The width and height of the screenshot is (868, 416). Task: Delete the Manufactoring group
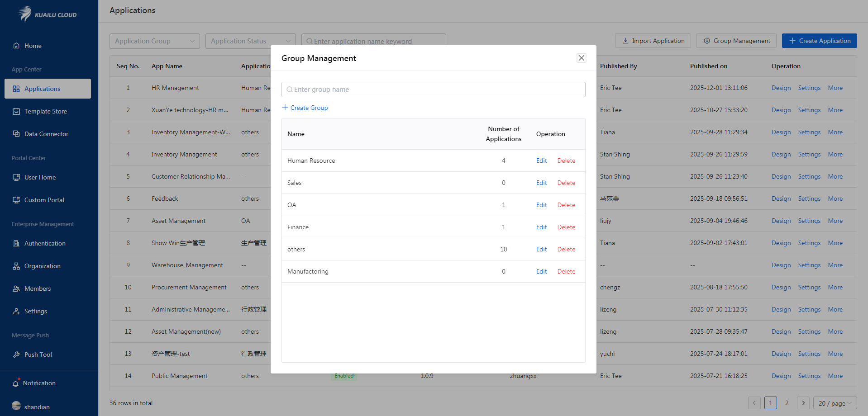(566, 271)
